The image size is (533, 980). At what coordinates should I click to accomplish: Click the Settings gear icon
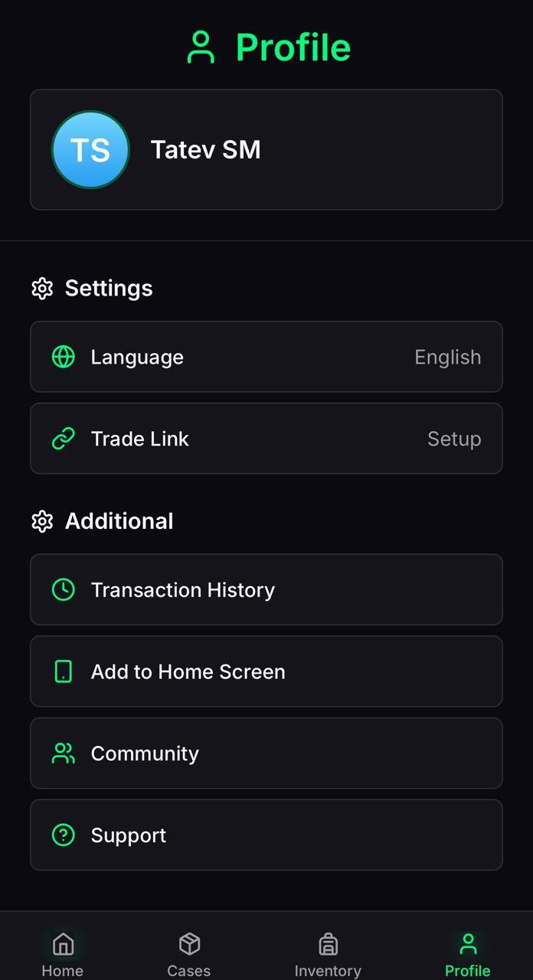[x=42, y=288]
